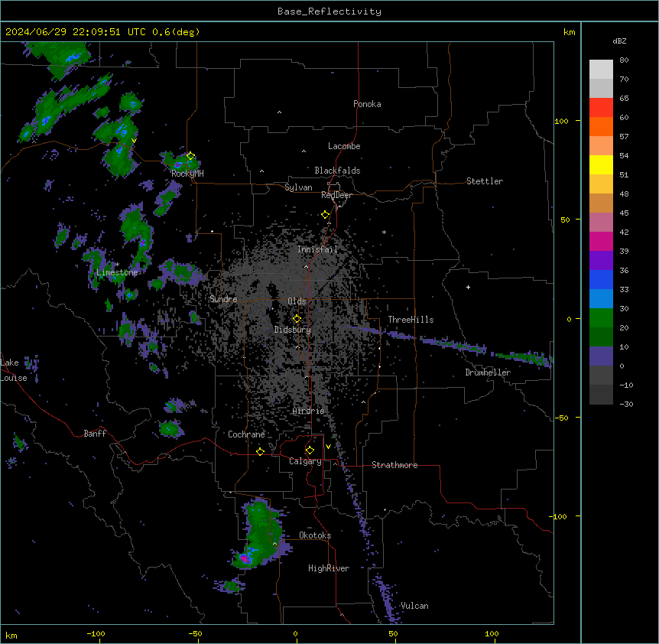
Task: Click the RedDeer city label
Action: click(x=336, y=195)
